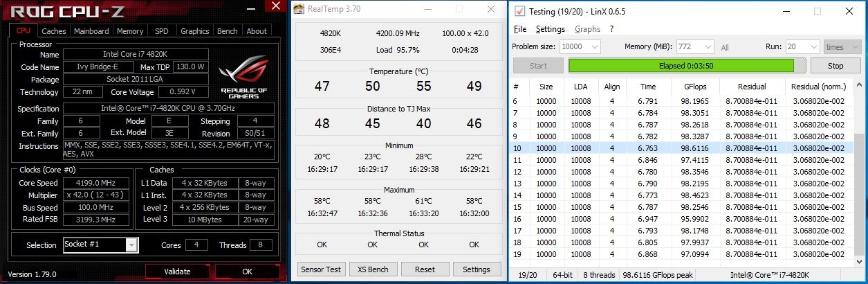Open the Mainboard tab in CPU-Z
This screenshot has height=284, width=868.
[x=91, y=30]
